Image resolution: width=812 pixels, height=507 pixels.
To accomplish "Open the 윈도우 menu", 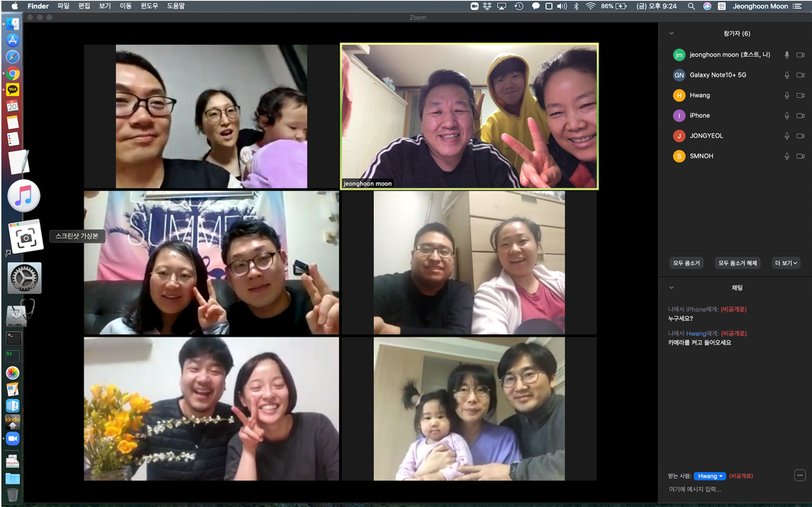I will pyautogui.click(x=149, y=6).
